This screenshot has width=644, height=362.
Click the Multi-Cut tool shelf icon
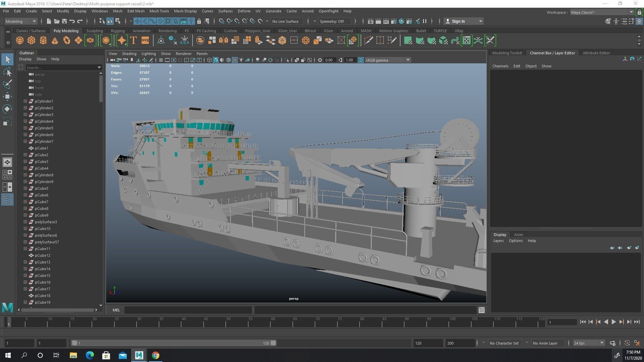368,41
